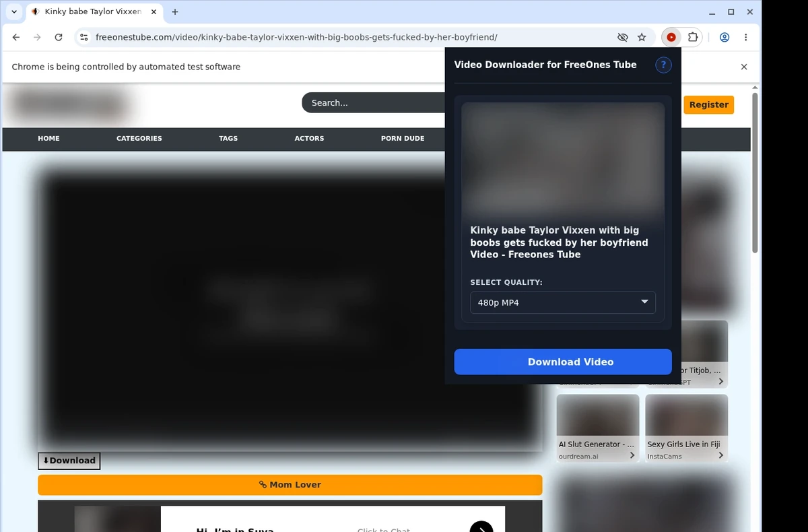The width and height of the screenshot is (808, 532).
Task: Maximize the Chrome window
Action: [731, 12]
